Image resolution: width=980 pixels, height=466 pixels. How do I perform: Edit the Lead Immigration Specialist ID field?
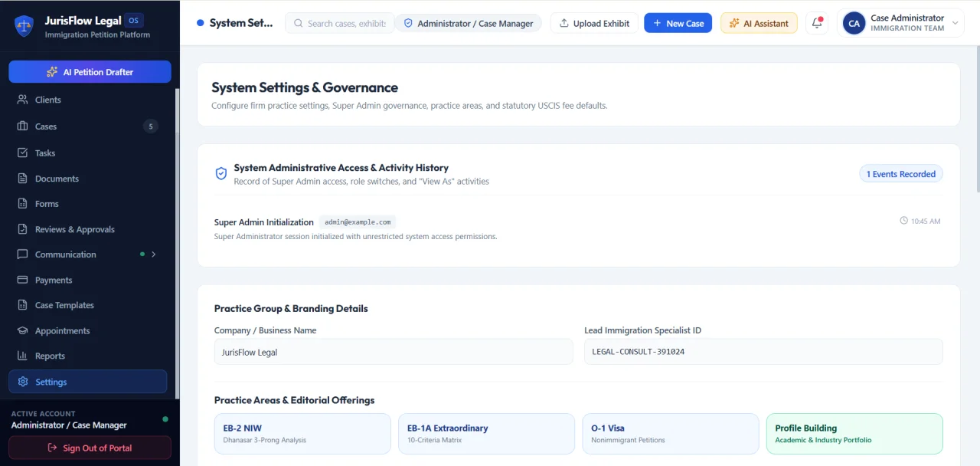point(763,352)
